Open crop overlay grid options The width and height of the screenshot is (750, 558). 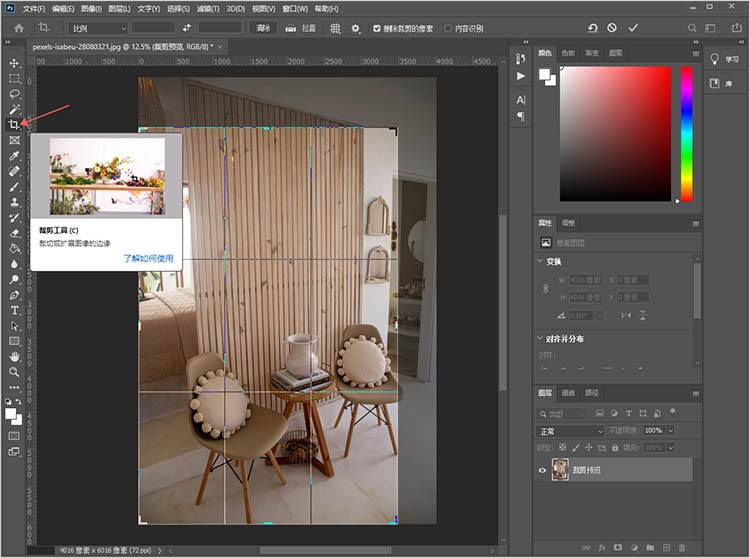click(335, 29)
